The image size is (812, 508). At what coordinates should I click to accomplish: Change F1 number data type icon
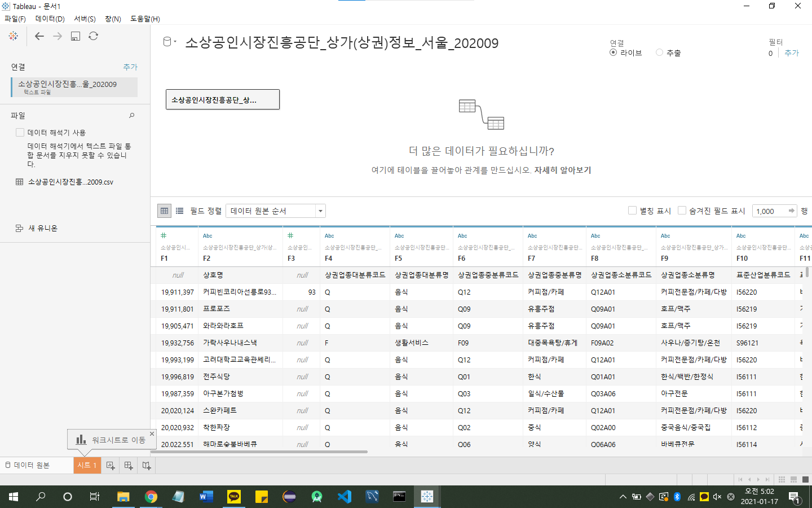164,236
